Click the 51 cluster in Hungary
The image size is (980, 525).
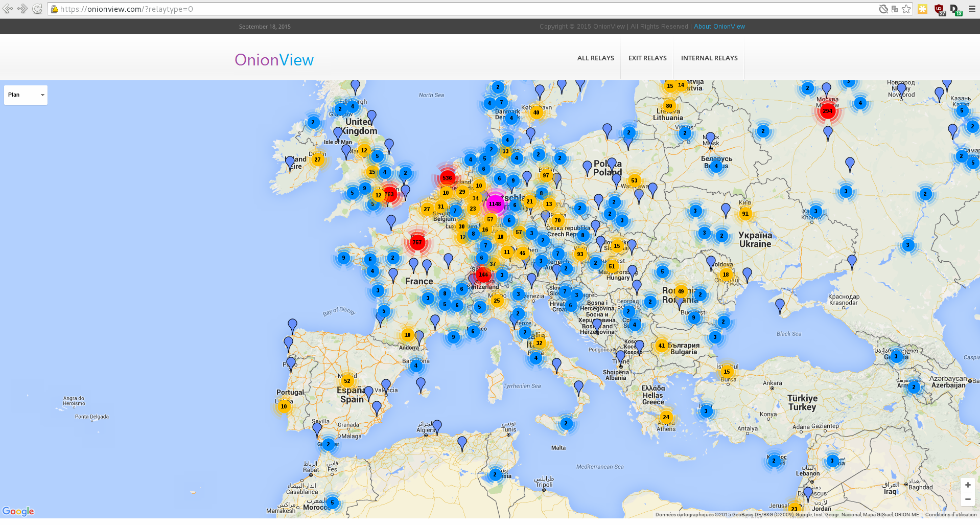coord(612,266)
